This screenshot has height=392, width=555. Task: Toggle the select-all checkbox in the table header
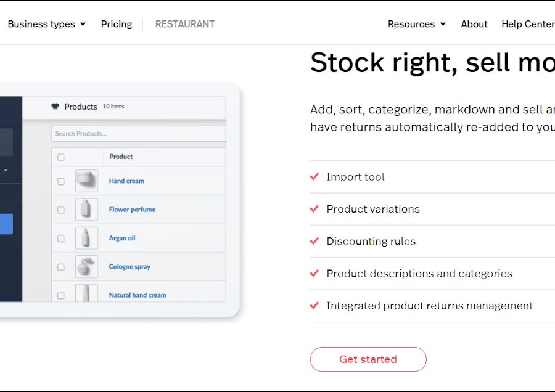(60, 157)
